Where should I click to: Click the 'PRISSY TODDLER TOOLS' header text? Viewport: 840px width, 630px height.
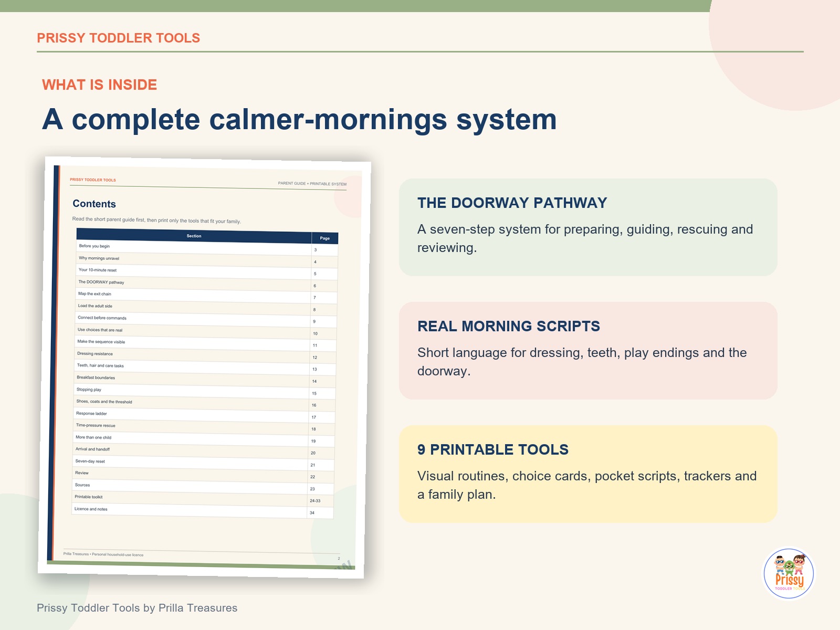(x=118, y=38)
